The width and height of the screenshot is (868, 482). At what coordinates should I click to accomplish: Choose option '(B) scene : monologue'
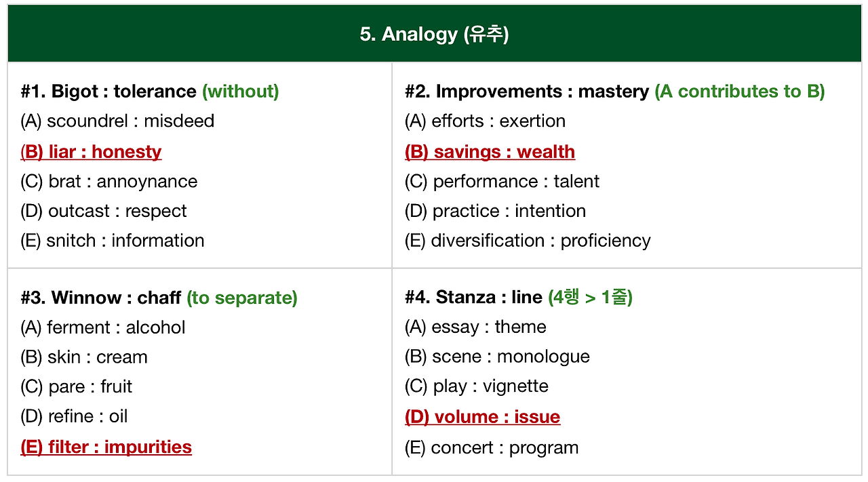click(x=497, y=357)
